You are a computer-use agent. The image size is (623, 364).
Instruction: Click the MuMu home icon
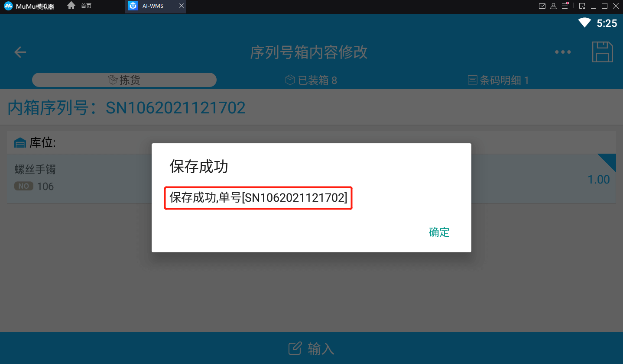(x=71, y=6)
